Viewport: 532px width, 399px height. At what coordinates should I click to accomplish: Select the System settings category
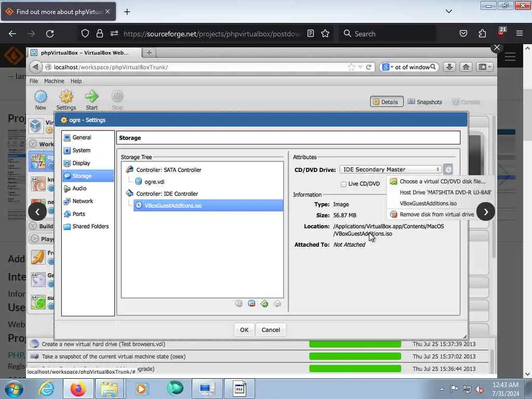[88, 150]
